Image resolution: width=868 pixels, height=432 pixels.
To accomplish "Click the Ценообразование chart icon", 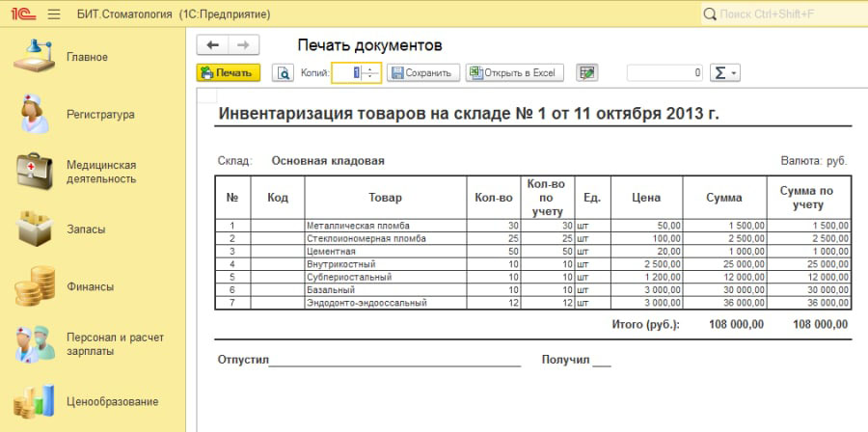I will pyautogui.click(x=35, y=401).
